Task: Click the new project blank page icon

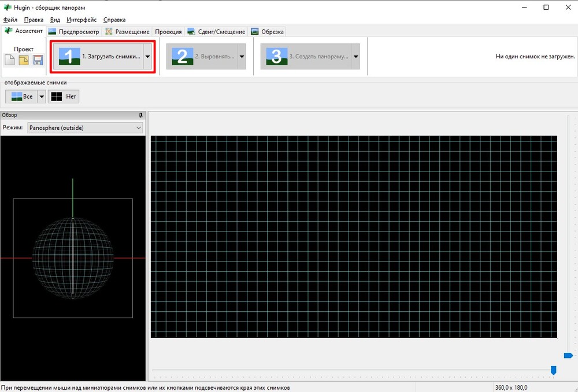Action: pos(10,60)
